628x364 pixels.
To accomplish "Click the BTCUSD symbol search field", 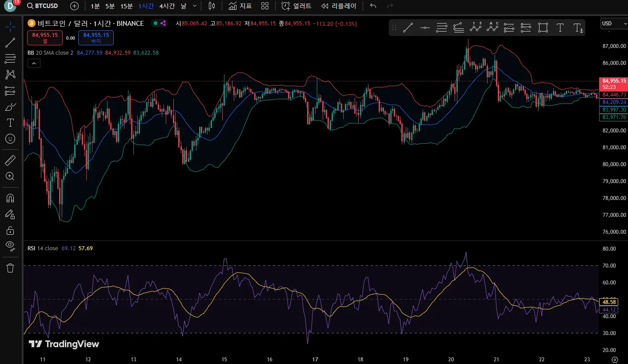I will point(43,6).
